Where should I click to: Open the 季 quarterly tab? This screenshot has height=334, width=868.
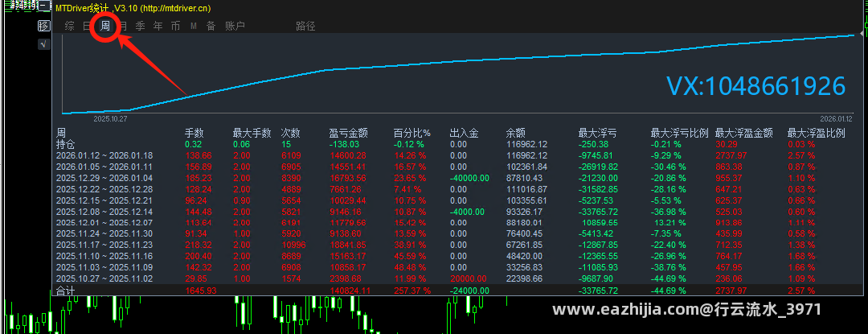pos(140,26)
